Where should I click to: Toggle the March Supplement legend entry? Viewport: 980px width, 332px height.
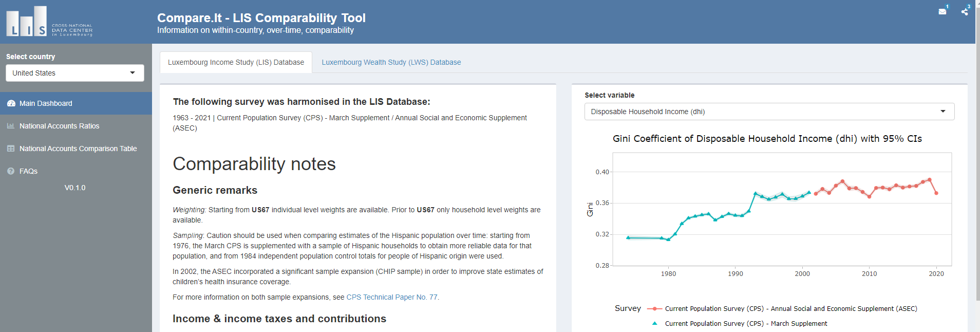click(x=746, y=324)
